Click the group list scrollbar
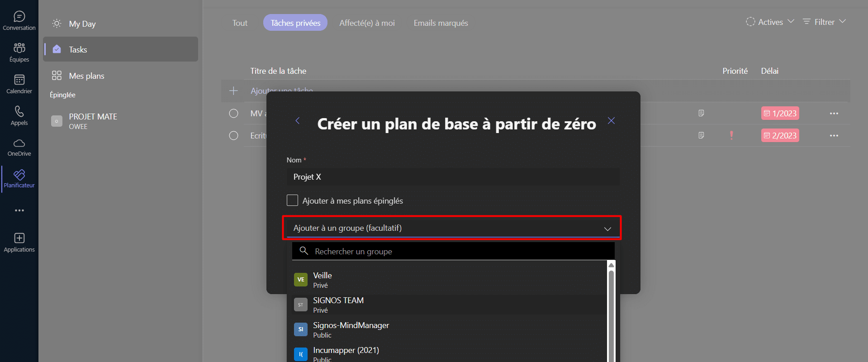Image resolution: width=868 pixels, height=362 pixels. [611, 312]
